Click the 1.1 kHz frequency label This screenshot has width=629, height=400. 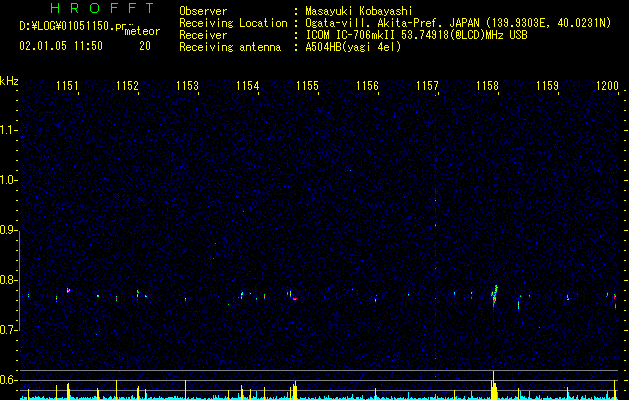pyautogui.click(x=8, y=130)
